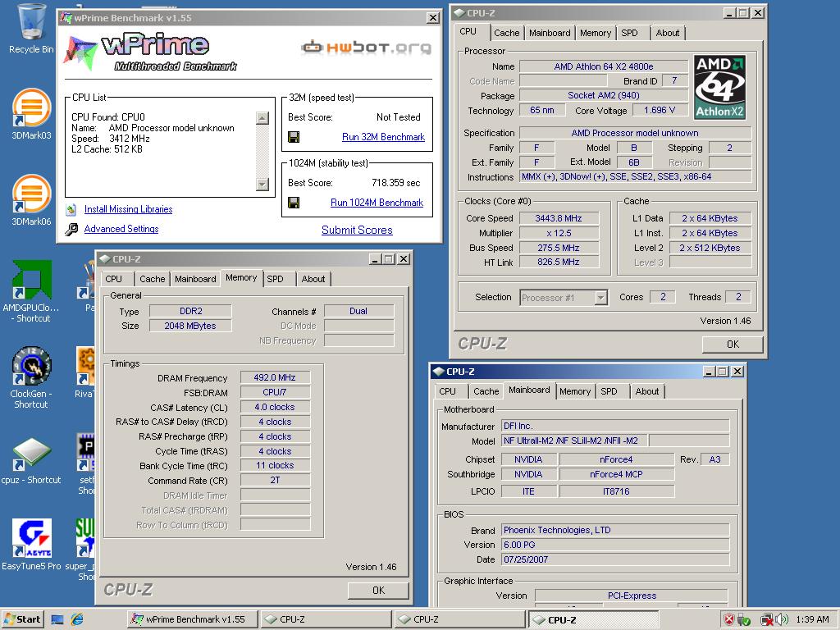Click the first CPU-Z taskbar button

click(x=326, y=619)
